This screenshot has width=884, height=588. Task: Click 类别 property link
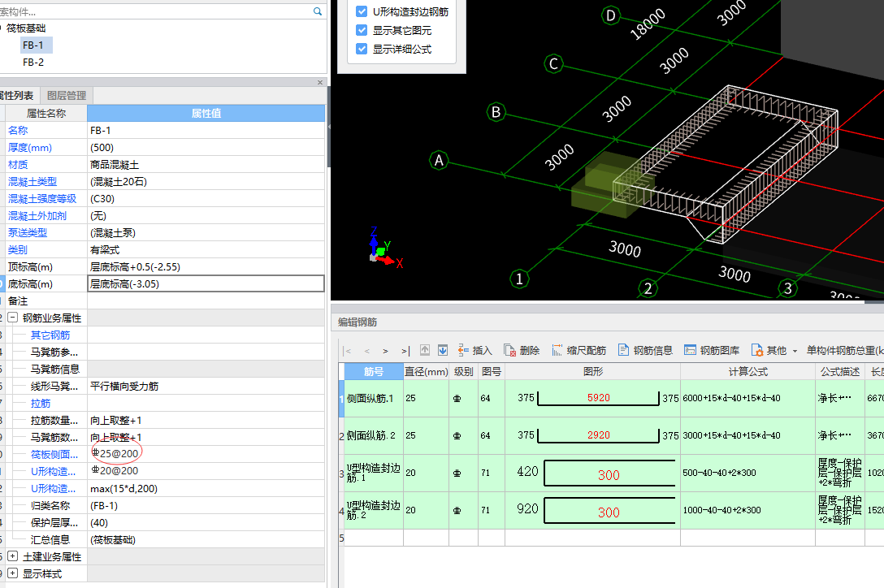[18, 250]
